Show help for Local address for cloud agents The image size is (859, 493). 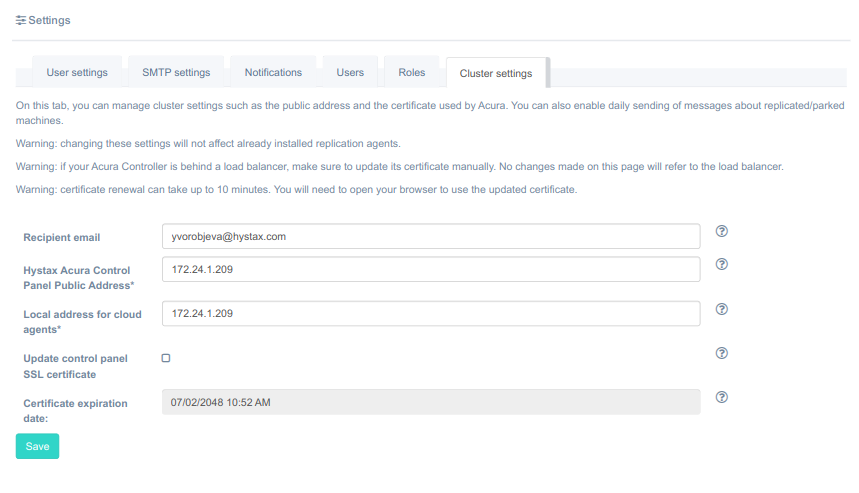pos(722,309)
